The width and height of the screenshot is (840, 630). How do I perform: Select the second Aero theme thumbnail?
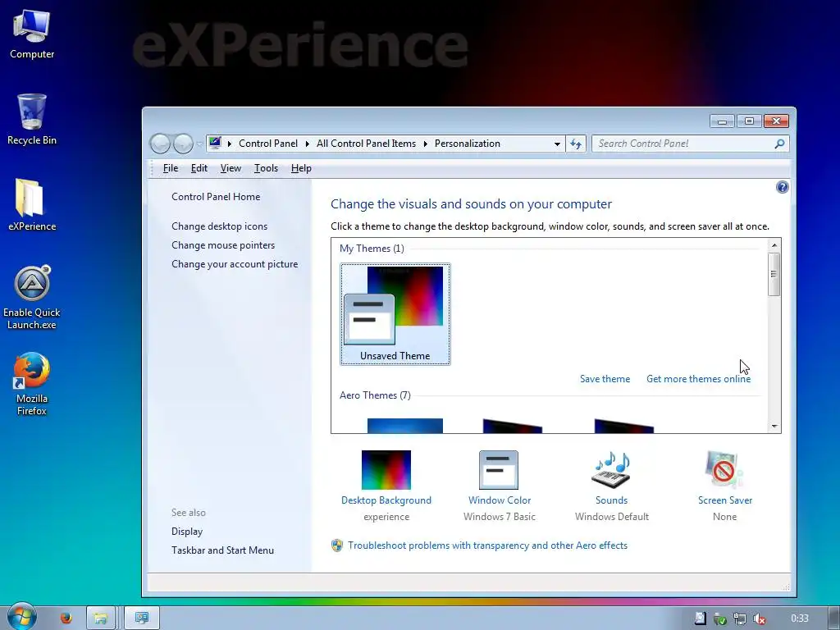point(512,426)
